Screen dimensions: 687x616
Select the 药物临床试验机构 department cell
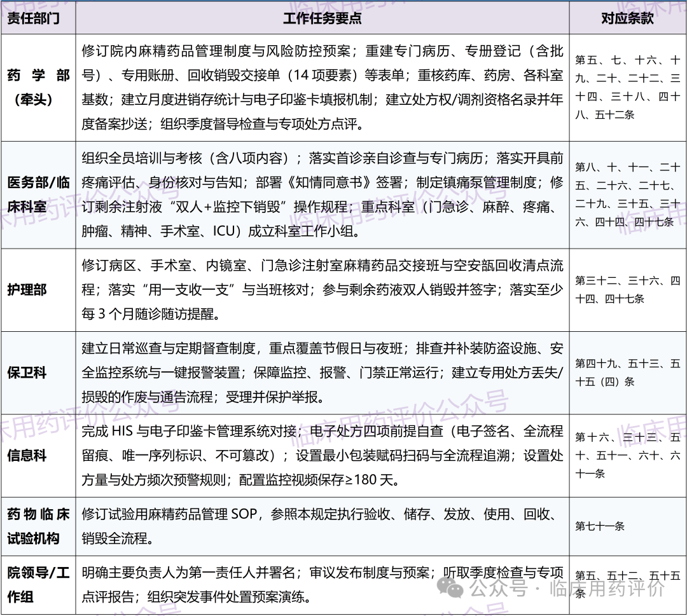pyautogui.click(x=38, y=526)
